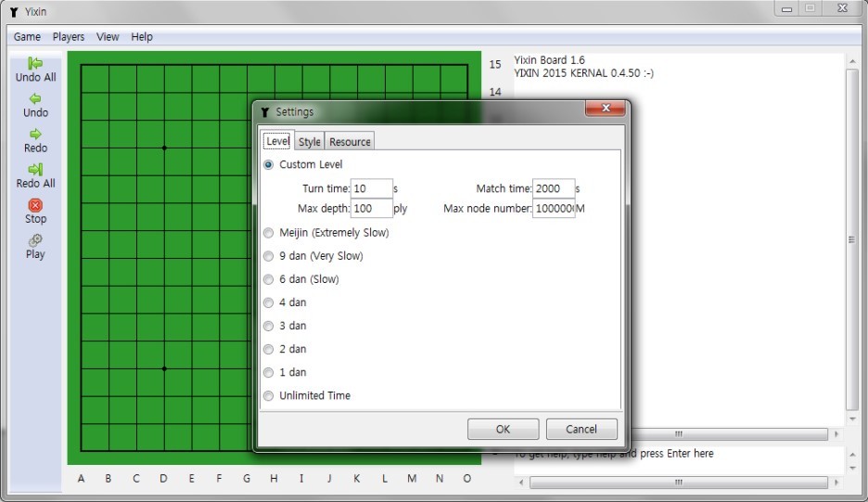Screen dimensions: 868x502
Task: Click the log panel horizontal scrollbar
Action: [678, 433]
